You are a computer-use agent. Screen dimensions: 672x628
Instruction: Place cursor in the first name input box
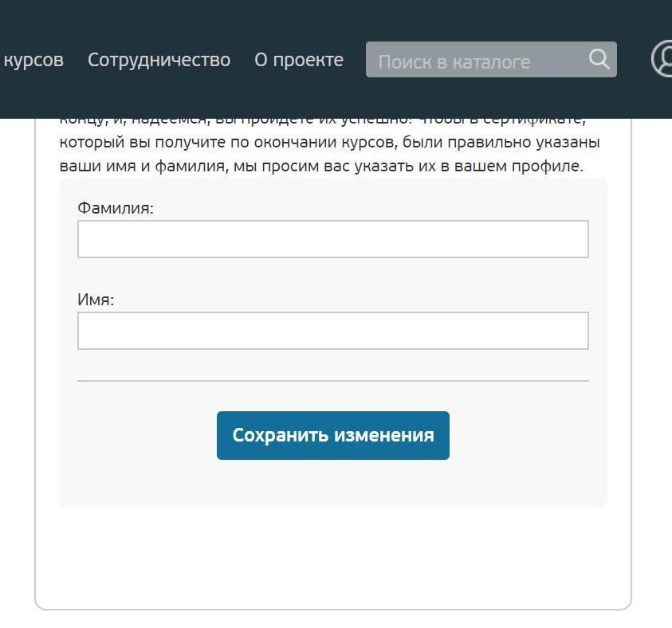tap(333, 331)
